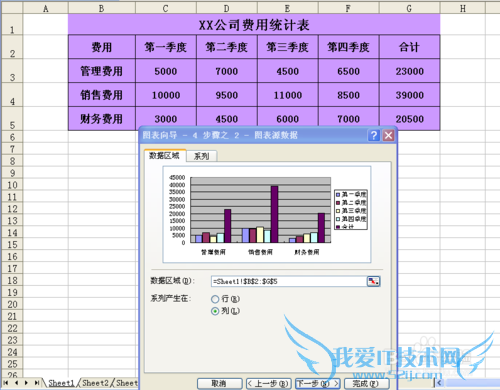The width and height of the screenshot is (500, 390).
Task: Select column A header
Action: [46, 8]
